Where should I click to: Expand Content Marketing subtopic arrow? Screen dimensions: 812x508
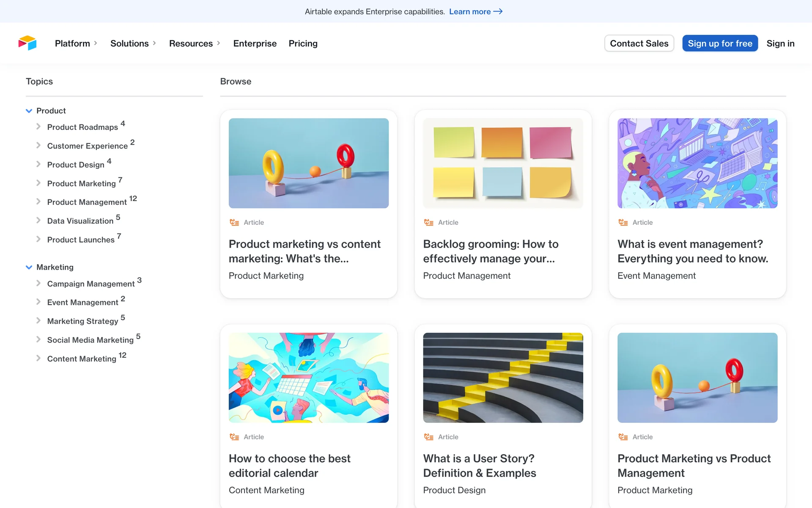tap(38, 358)
